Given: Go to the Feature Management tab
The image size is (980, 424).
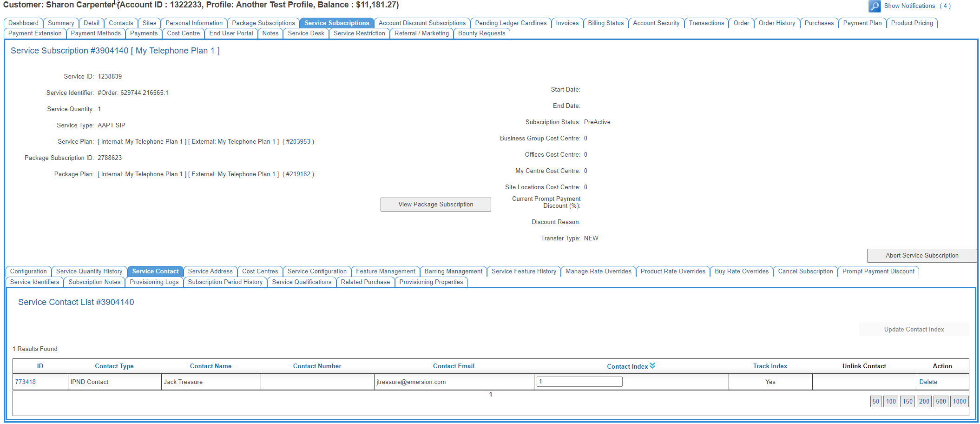Looking at the screenshot, I should click(x=385, y=271).
